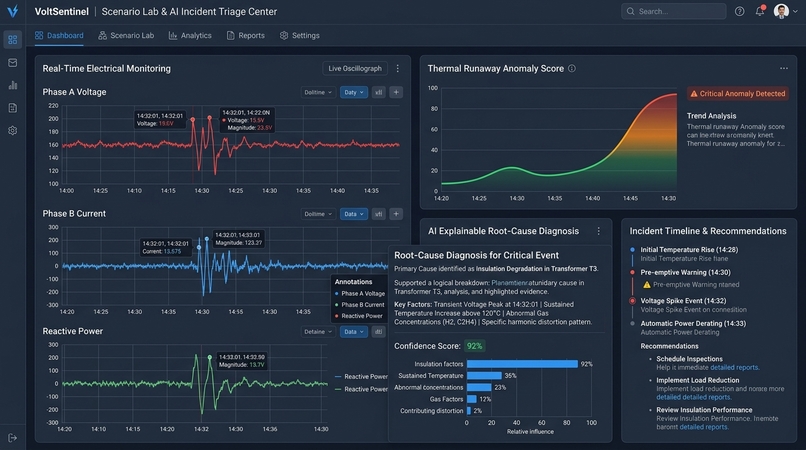Click first red peak marker on Phase A chart
The image size is (806, 450).
pos(193,120)
